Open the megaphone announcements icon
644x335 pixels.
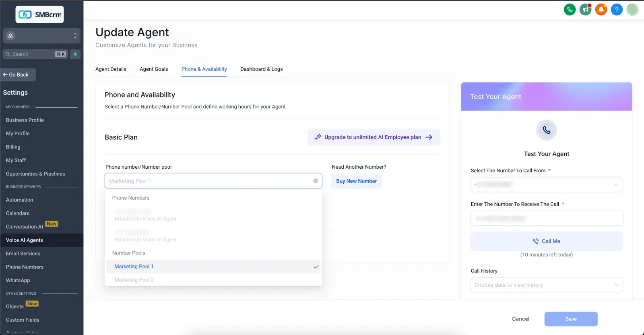click(x=585, y=9)
